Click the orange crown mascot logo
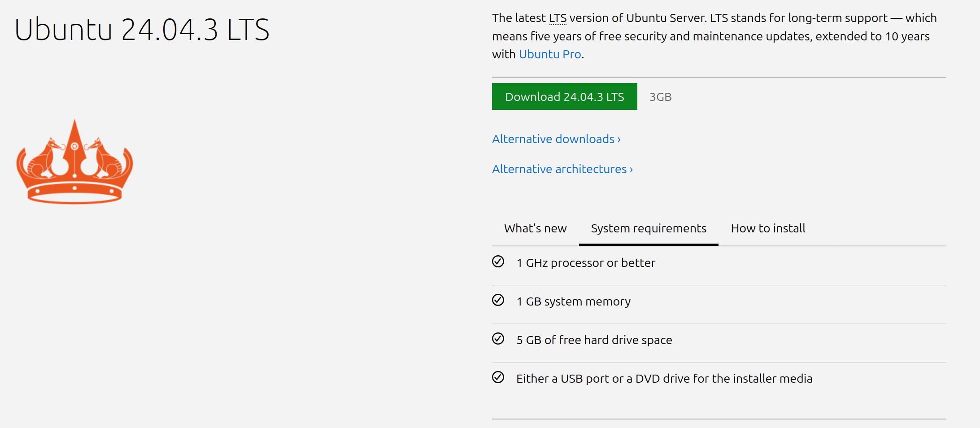Image resolution: width=980 pixels, height=428 pixels. pyautogui.click(x=74, y=162)
